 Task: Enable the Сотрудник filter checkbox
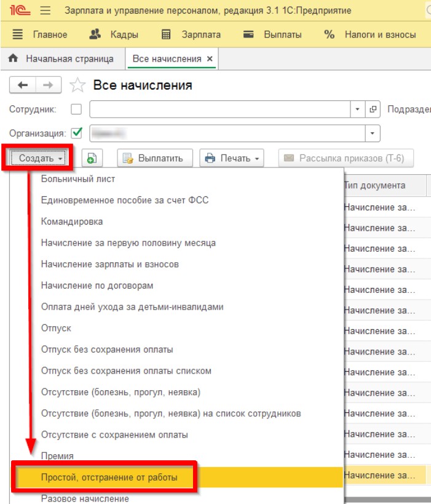76,110
